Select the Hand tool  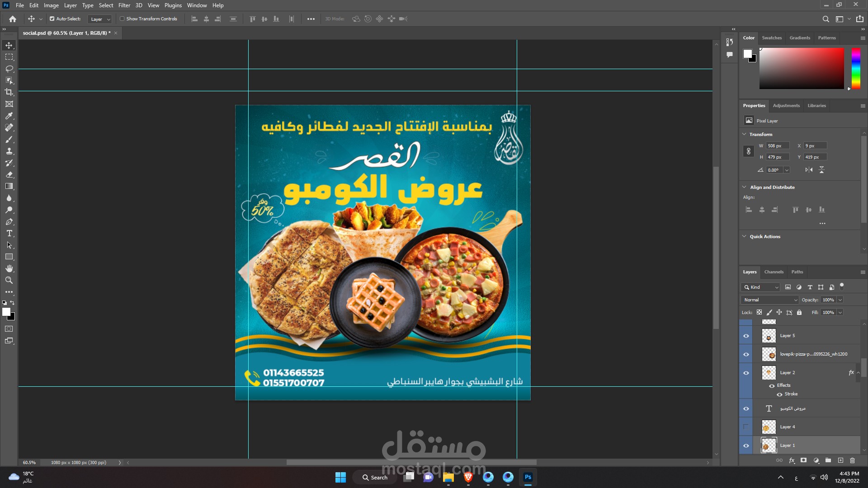[x=9, y=268]
